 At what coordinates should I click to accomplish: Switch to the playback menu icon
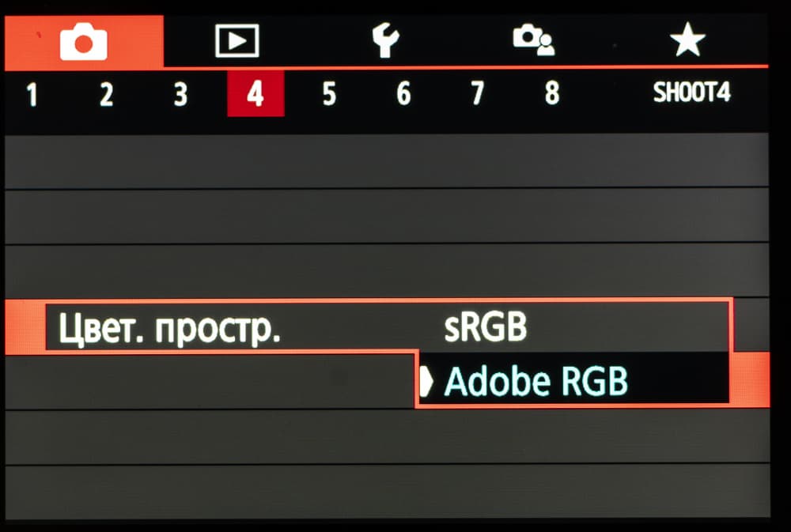pos(237,41)
